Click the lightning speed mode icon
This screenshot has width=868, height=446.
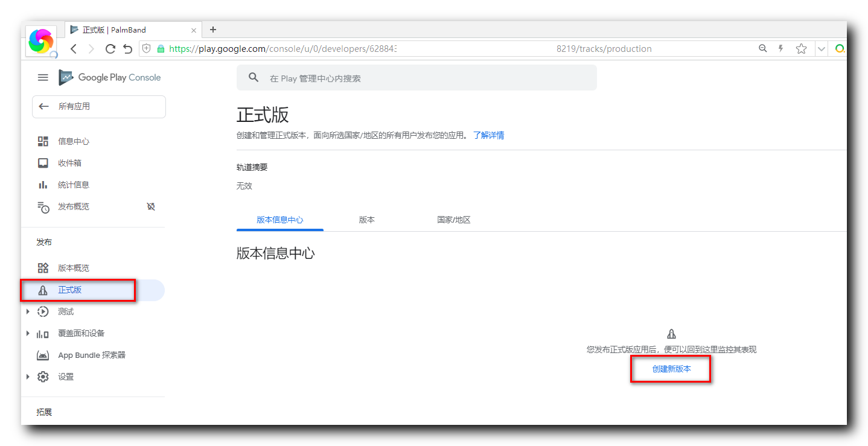point(781,49)
